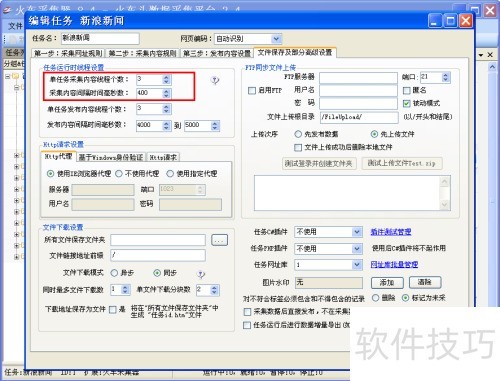
Task: Open the Http请求 sub-tab
Action: 163,157
